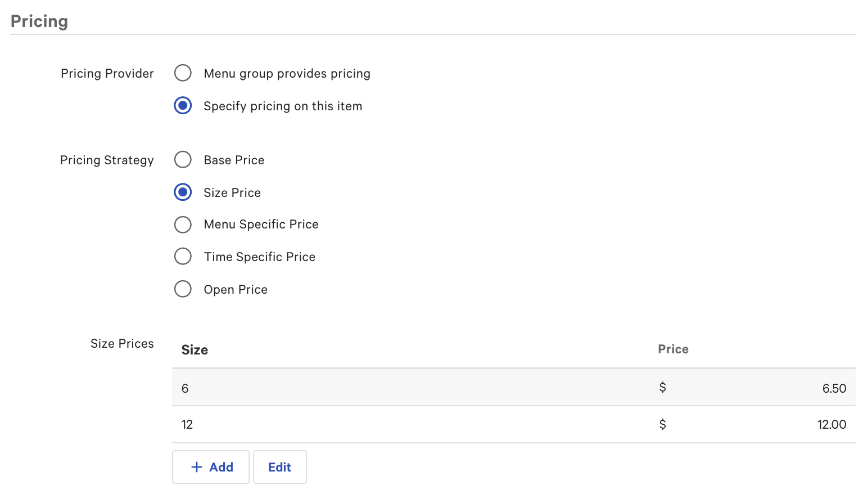Select Time Specific Price option
868x494 pixels.
coord(183,256)
